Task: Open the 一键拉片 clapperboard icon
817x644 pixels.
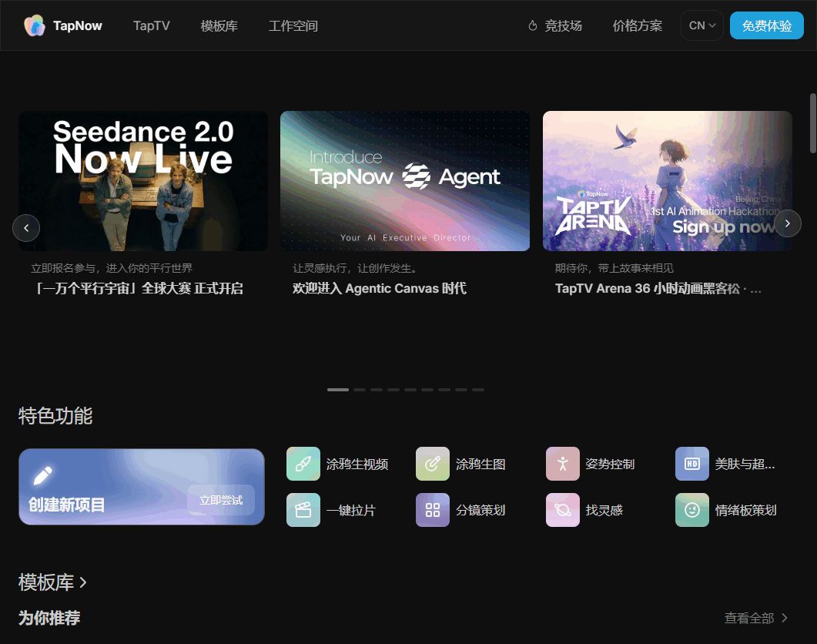Action: point(303,510)
